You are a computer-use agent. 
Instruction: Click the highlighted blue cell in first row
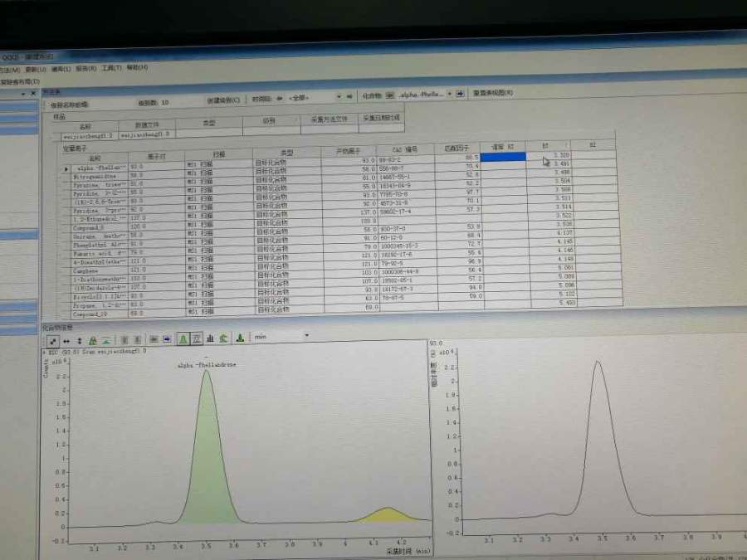coord(503,157)
